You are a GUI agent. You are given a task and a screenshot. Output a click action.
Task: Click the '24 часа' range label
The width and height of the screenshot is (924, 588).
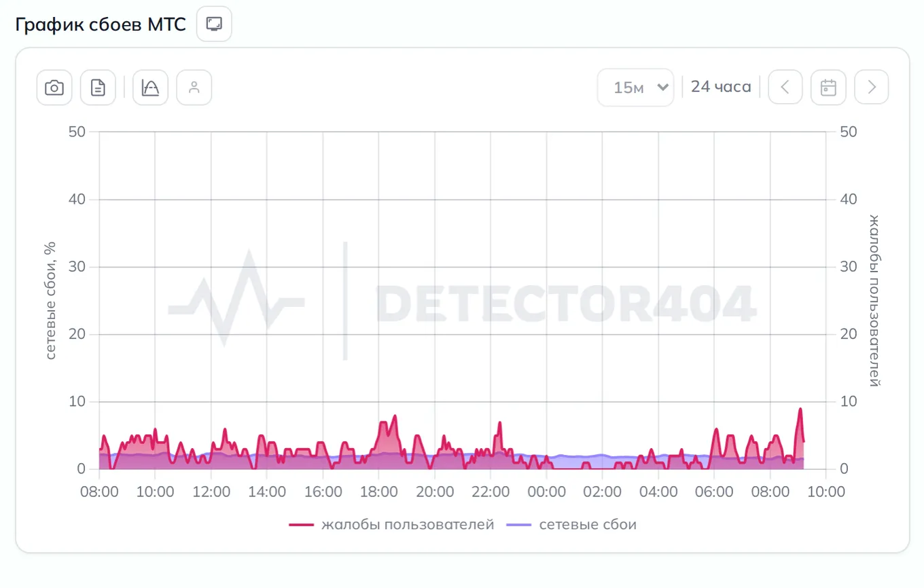(721, 87)
